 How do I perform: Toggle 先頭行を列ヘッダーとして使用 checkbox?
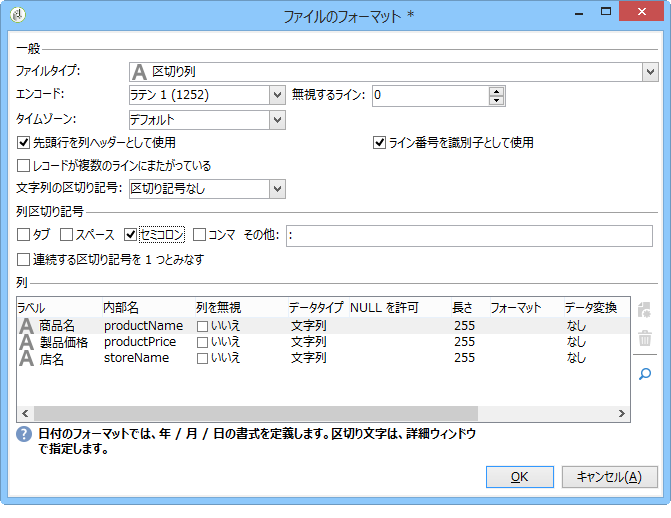click(23, 143)
